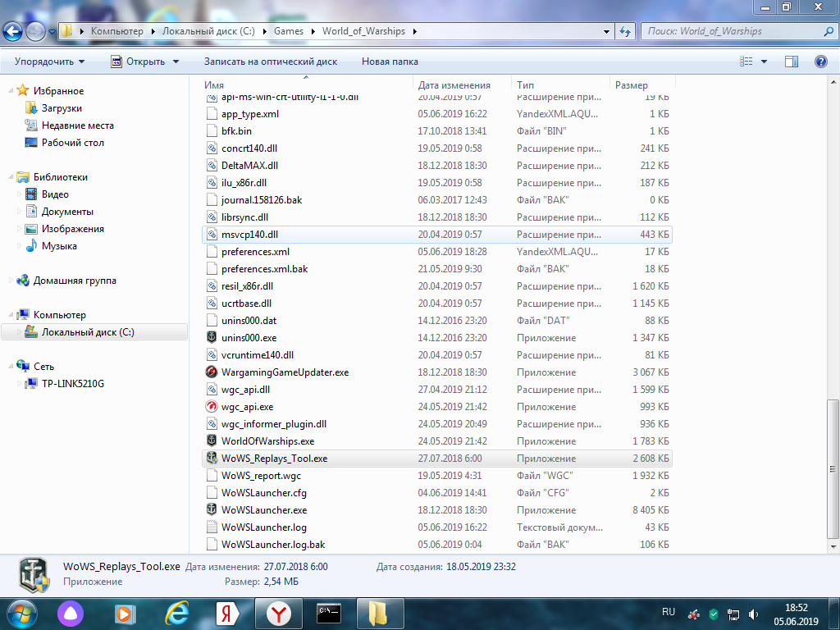Sort by the Размер column header
Image resolution: width=840 pixels, height=630 pixels.
click(x=642, y=84)
